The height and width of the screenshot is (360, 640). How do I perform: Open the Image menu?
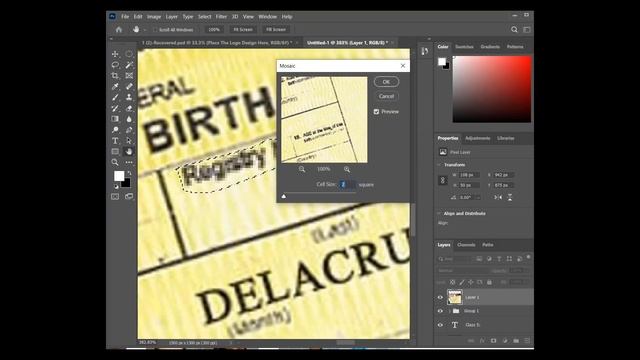(154, 17)
